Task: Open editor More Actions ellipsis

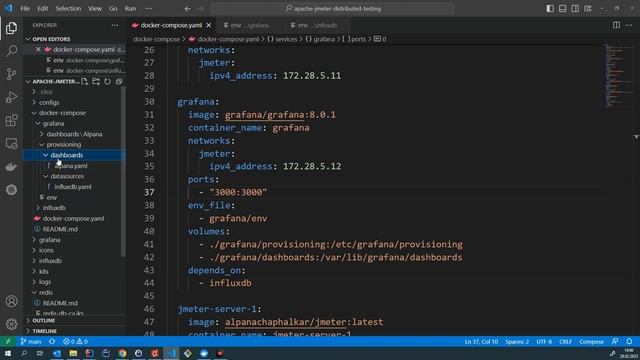Action: coord(629,25)
